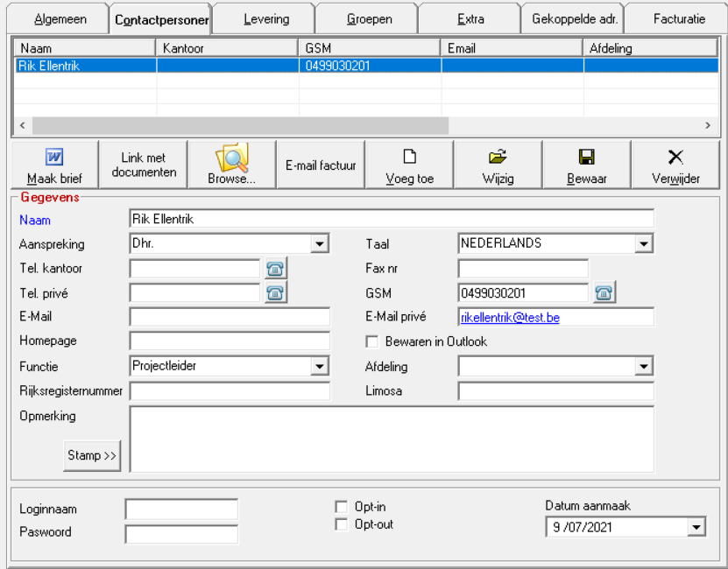Click the Tel. kantoor input field
Viewport: 728px width, 569px height.
pos(194,268)
